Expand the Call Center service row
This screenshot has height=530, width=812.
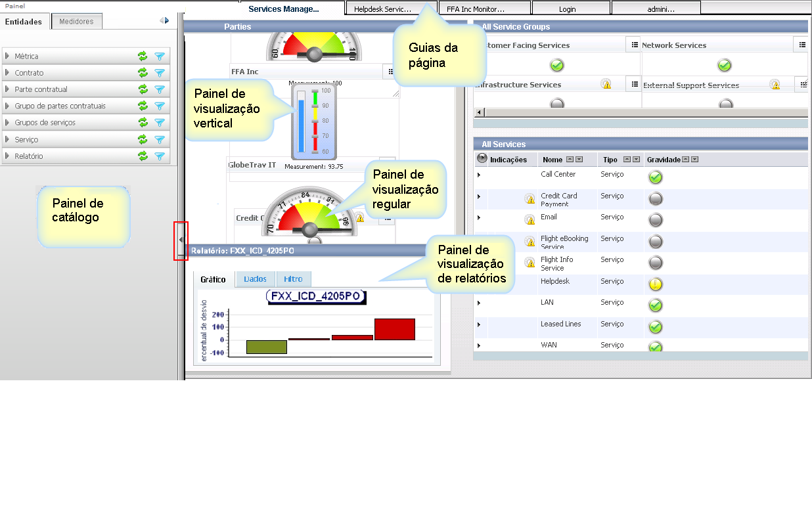pyautogui.click(x=479, y=175)
